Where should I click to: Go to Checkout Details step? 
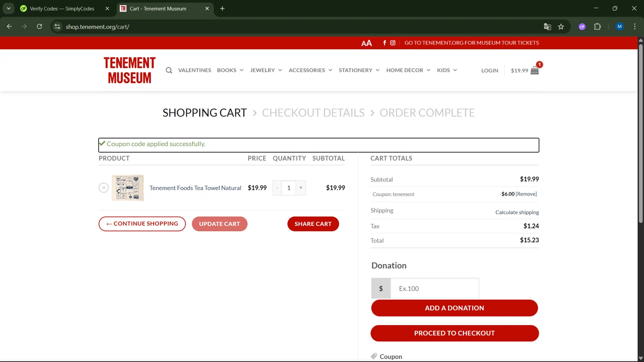(313, 113)
